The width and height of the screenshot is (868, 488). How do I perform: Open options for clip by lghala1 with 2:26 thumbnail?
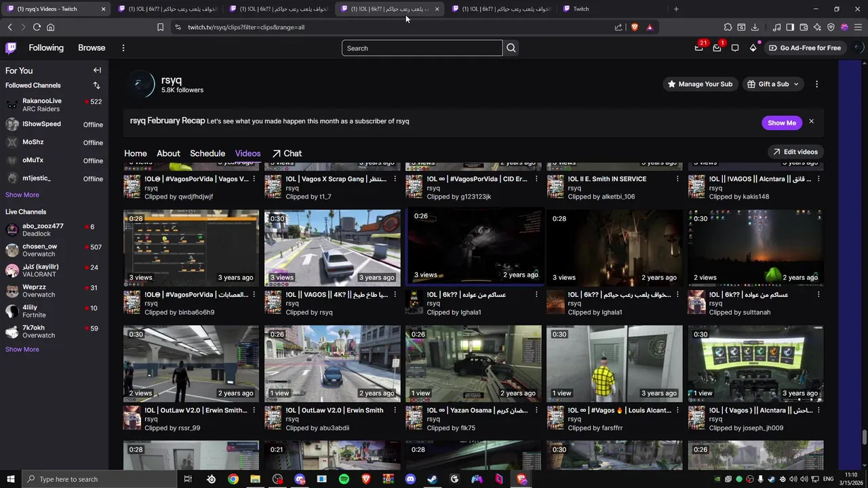(x=536, y=295)
